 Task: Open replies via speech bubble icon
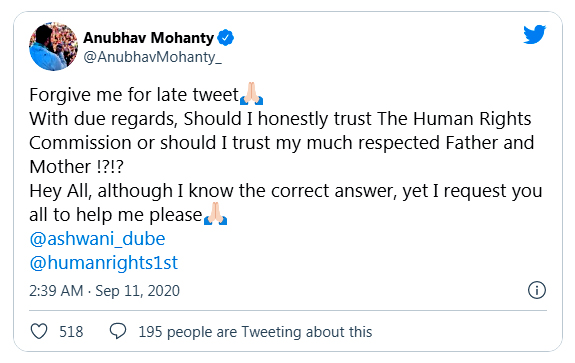[118, 331]
